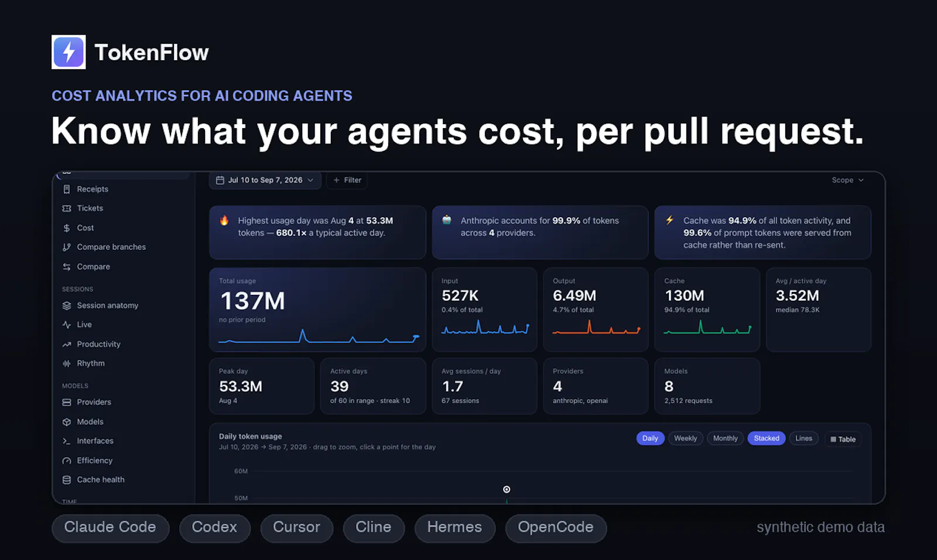Click the dollar icon beside Cost
The image size is (937, 560).
(67, 228)
